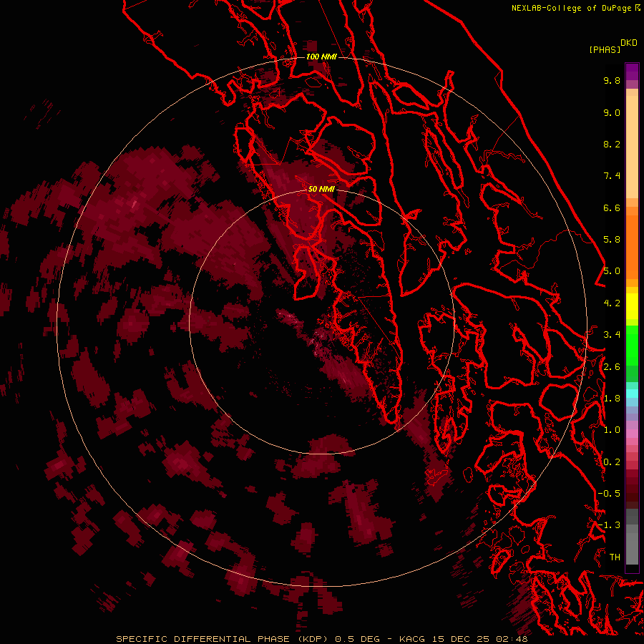Click the purple swatch atop the color bar

[632, 72]
